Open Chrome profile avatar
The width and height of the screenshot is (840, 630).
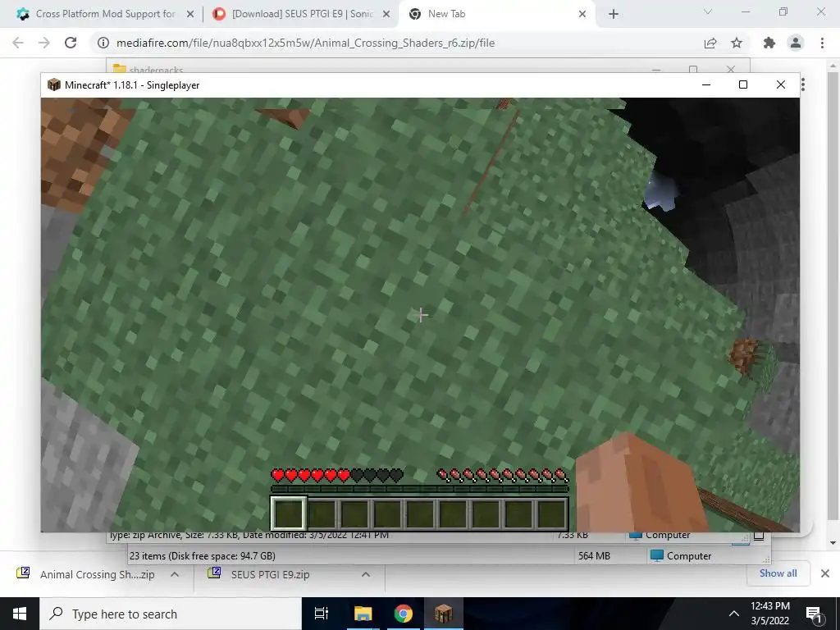[796, 43]
